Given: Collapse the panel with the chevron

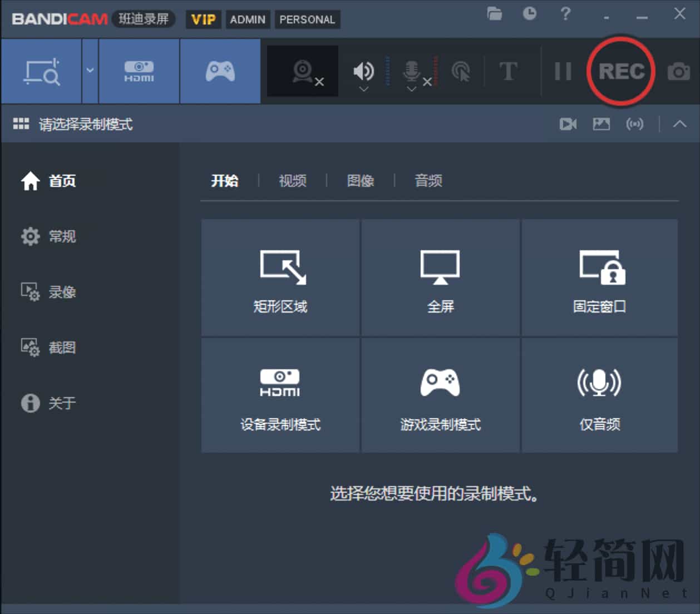Looking at the screenshot, I should point(679,124).
